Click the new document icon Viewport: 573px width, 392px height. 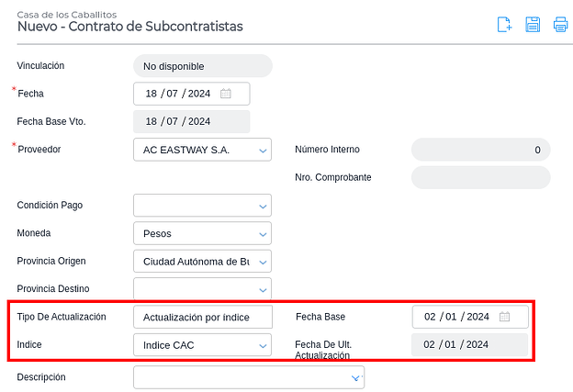click(504, 25)
